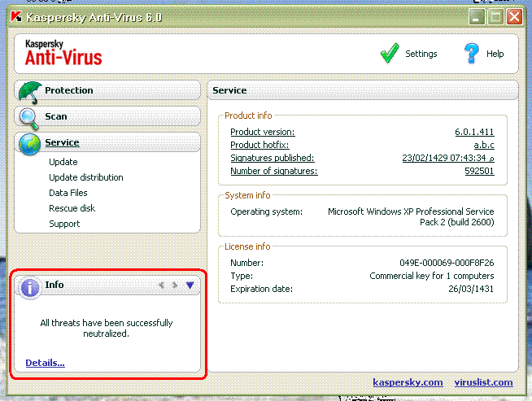Click Product hotfix label link
The image size is (532, 401).
click(259, 145)
